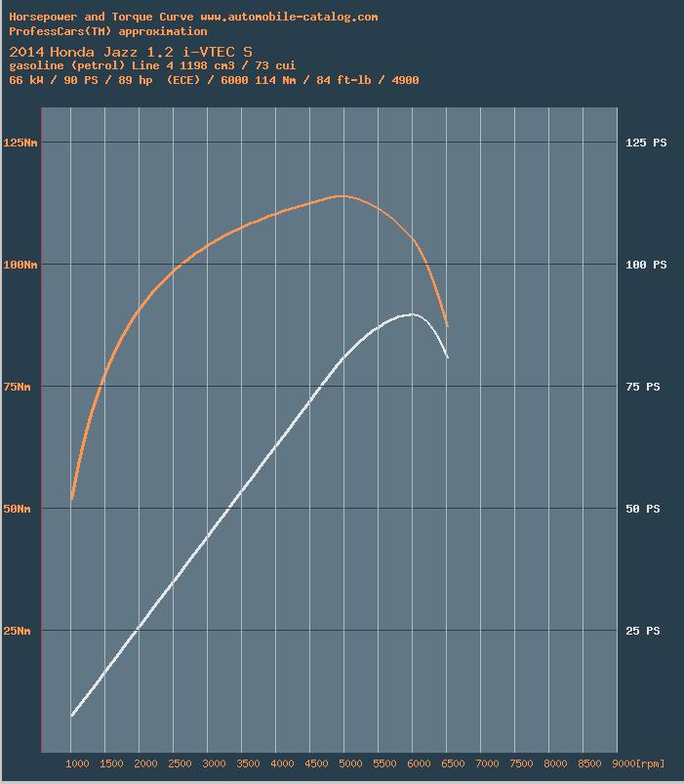Click the '4000' rpm axis label
Screen dimensions: 684x784
coord(282,763)
